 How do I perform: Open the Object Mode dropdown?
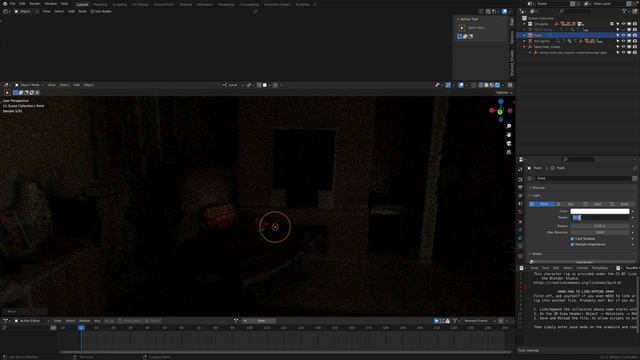tap(29, 85)
